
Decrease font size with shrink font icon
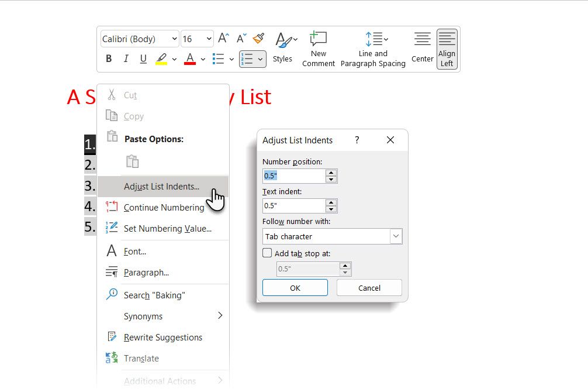click(241, 38)
